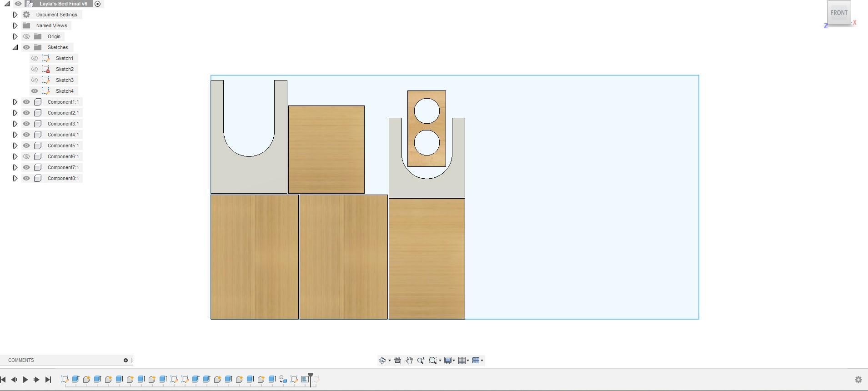Click the locked Sketch2 icon

click(x=46, y=69)
